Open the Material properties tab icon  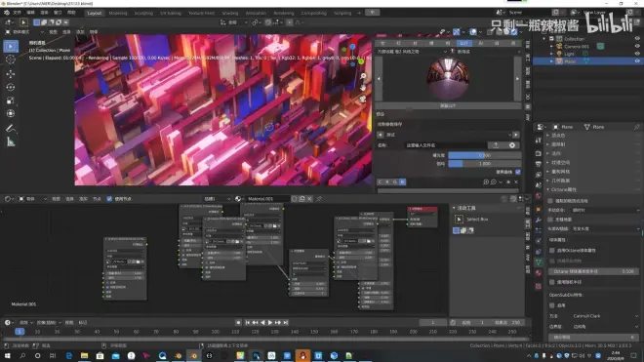click(539, 273)
